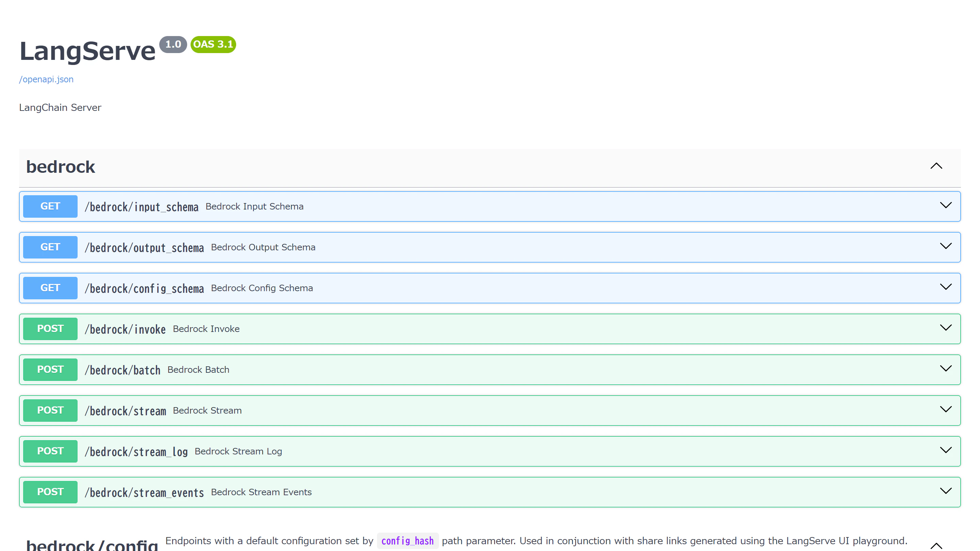Click the 'Bedrock Output Schema' description

(x=263, y=247)
